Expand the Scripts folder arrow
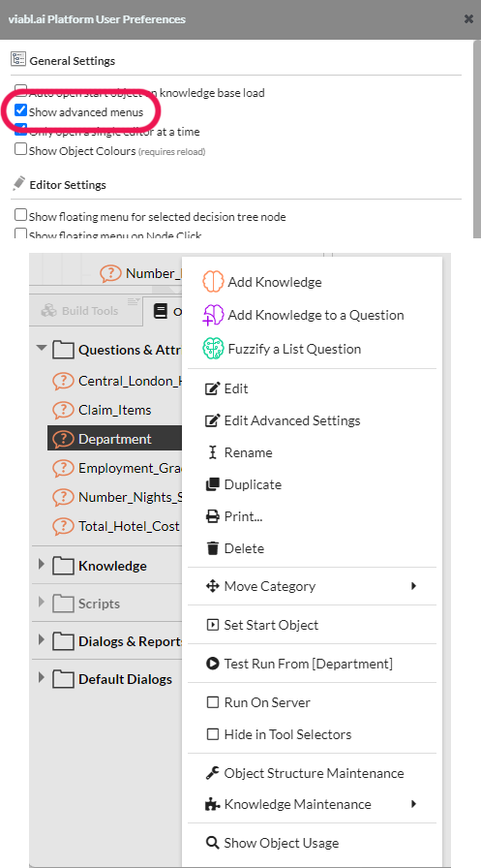The width and height of the screenshot is (481, 868). [x=41, y=602]
